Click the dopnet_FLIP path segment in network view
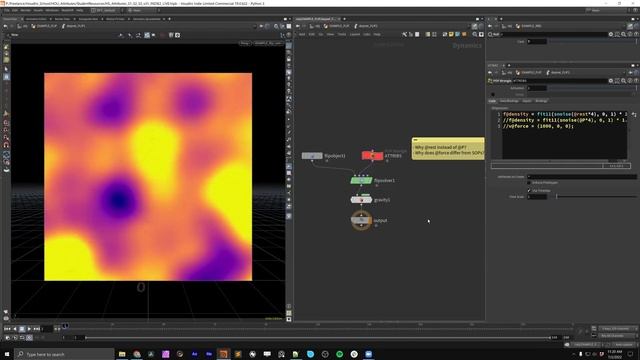 click(365, 26)
